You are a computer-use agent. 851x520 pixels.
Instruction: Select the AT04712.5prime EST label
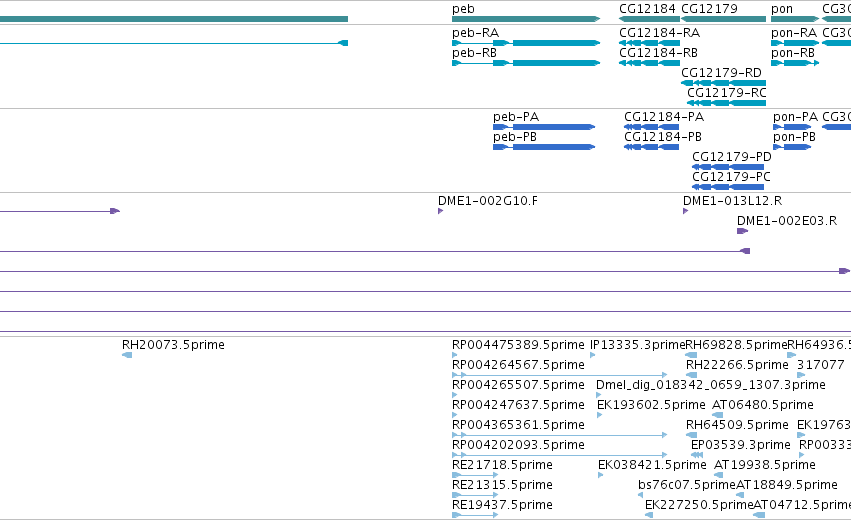click(x=802, y=505)
